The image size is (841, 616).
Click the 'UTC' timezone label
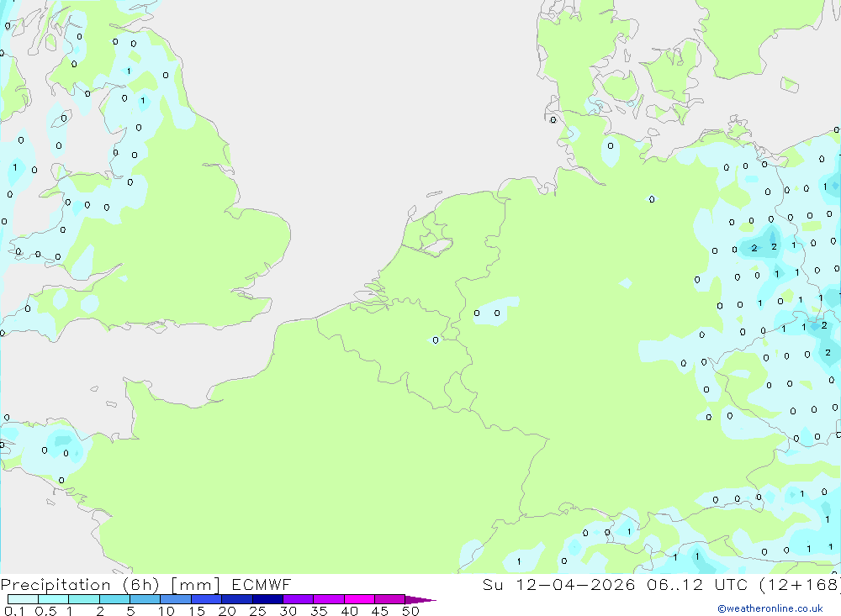731,584
